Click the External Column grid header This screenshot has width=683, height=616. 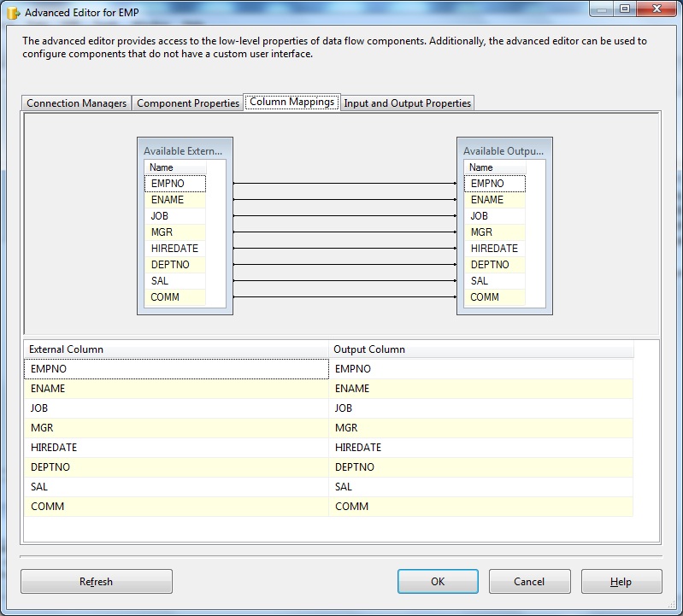pos(176,349)
